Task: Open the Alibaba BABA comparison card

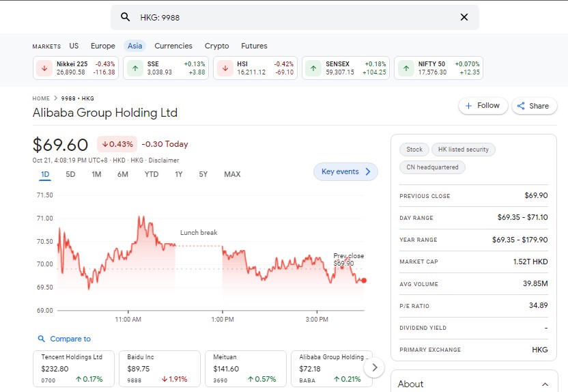Action: pos(332,369)
